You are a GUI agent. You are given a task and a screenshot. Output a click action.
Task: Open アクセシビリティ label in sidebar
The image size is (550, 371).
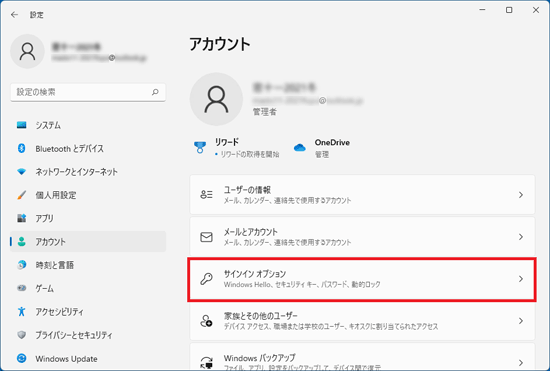click(x=60, y=312)
